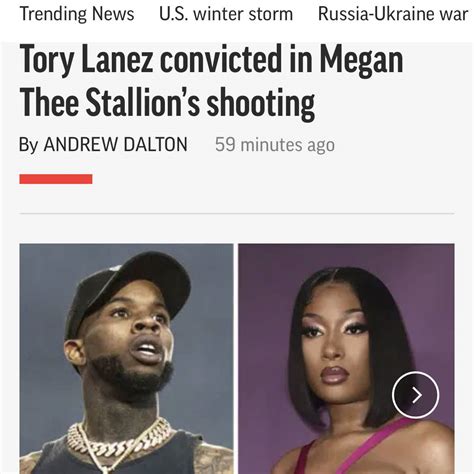Click the '59 minutes ago' timestamp
This screenshot has height=474, width=474.
(x=275, y=145)
